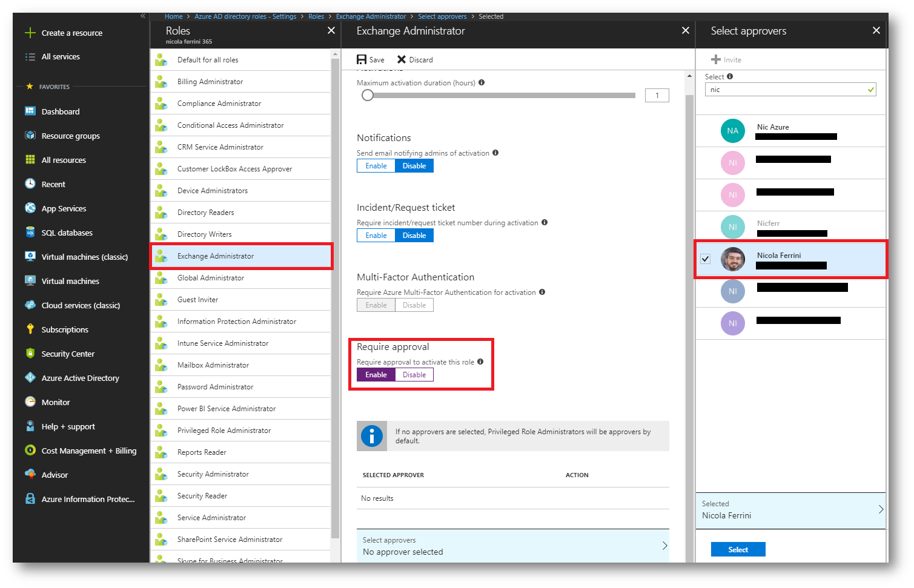The height and width of the screenshot is (588, 914).
Task: Open Security Center shield icon
Action: pyautogui.click(x=30, y=354)
